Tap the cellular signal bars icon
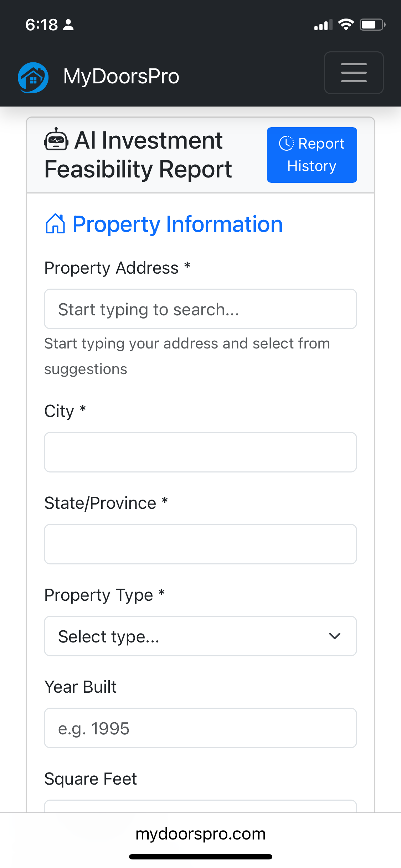401x868 pixels. (323, 25)
